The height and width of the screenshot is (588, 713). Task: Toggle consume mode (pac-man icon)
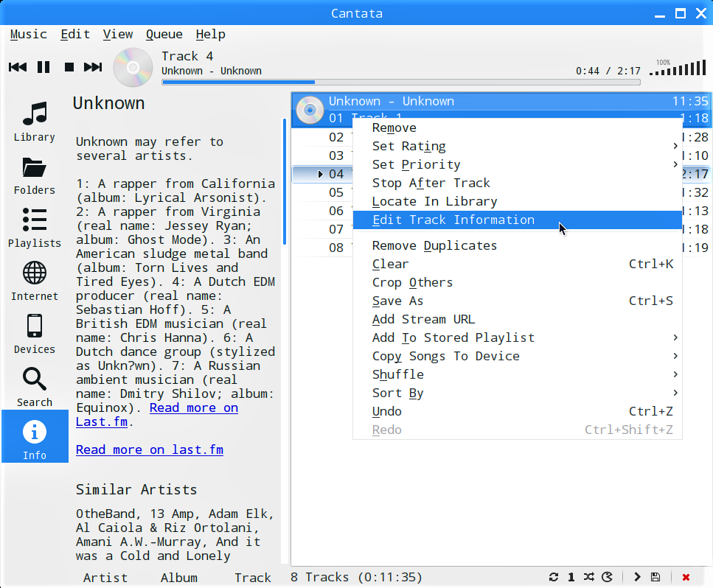click(607, 577)
